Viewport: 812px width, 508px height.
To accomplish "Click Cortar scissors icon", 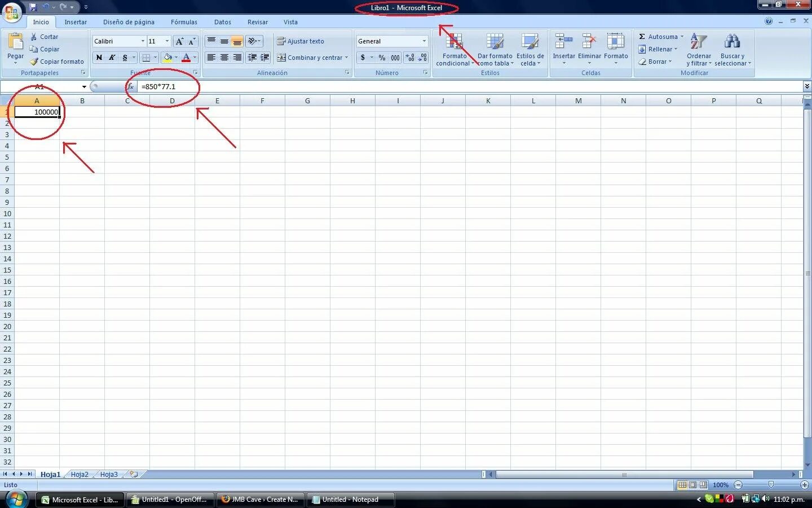I will 34,37.
